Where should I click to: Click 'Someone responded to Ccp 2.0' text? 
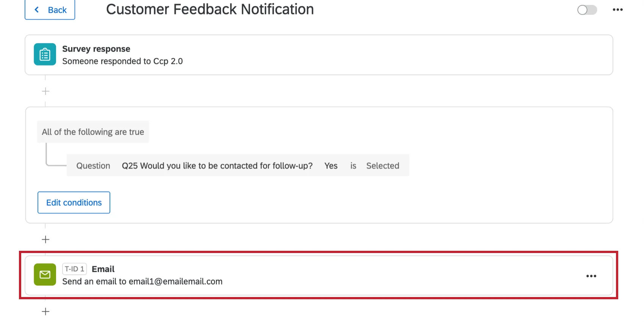point(122,61)
